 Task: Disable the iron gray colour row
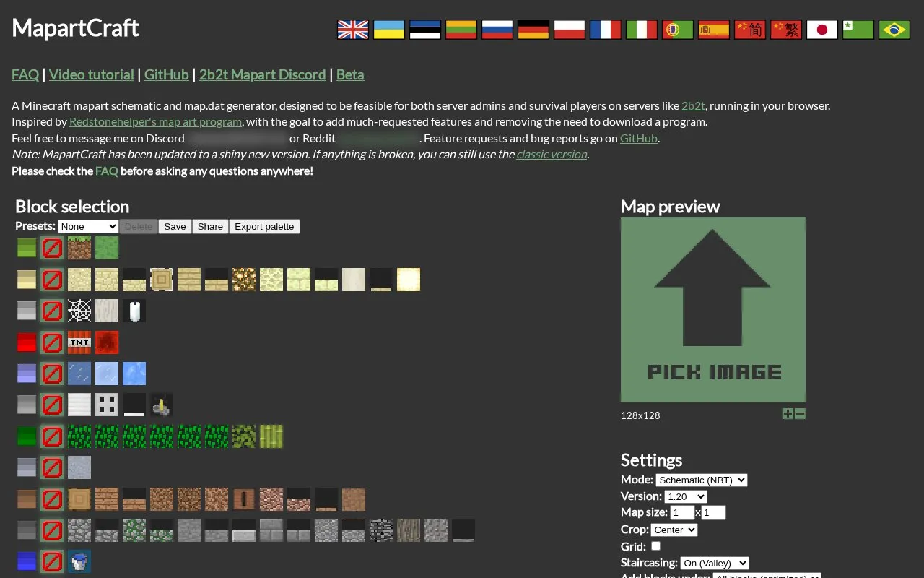click(52, 405)
